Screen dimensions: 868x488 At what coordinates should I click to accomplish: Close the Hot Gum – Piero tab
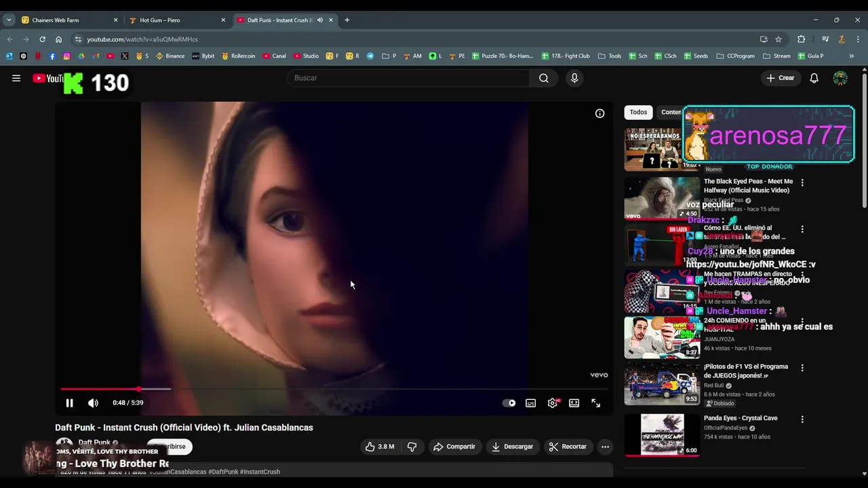pos(223,20)
